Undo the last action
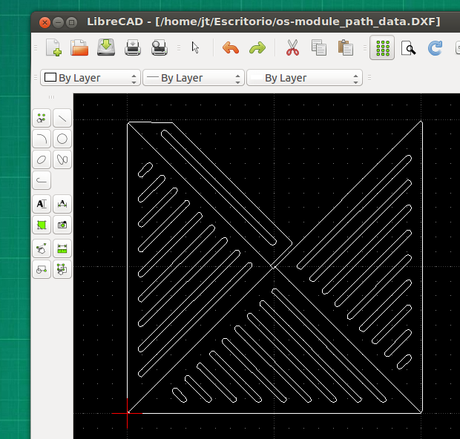 (x=231, y=48)
